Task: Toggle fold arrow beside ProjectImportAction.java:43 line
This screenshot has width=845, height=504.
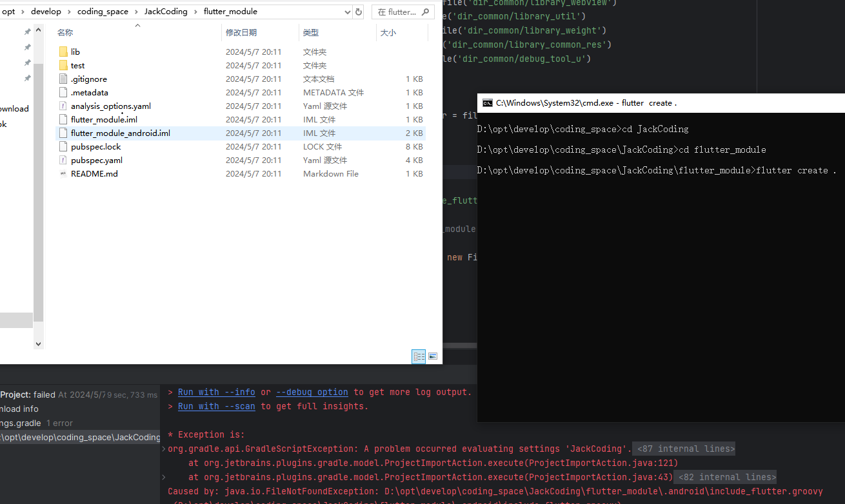Action: pyautogui.click(x=164, y=478)
